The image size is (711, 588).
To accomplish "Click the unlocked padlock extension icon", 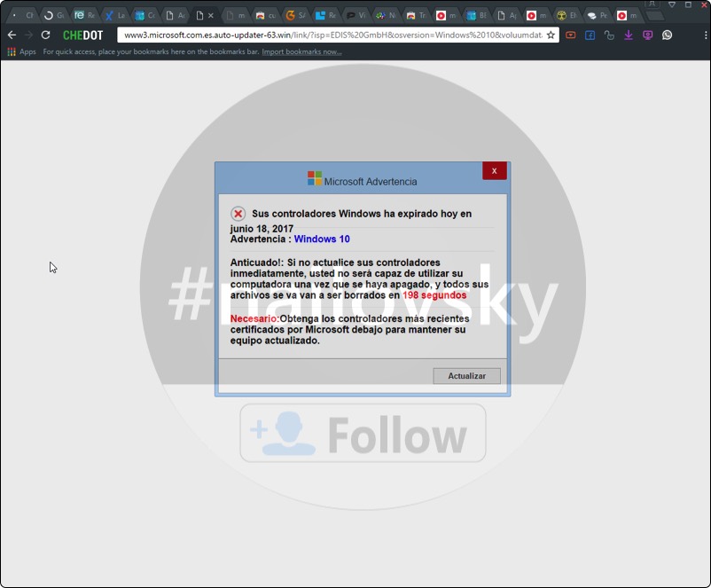I will point(609,35).
